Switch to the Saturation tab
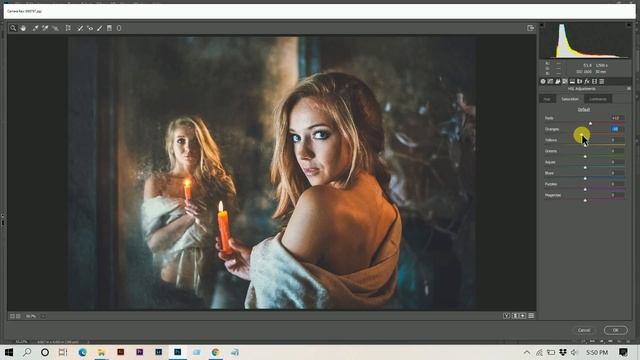 pos(570,99)
